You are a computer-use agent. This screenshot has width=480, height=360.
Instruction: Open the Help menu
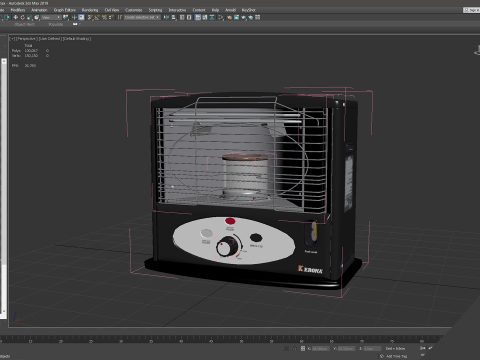(x=215, y=10)
